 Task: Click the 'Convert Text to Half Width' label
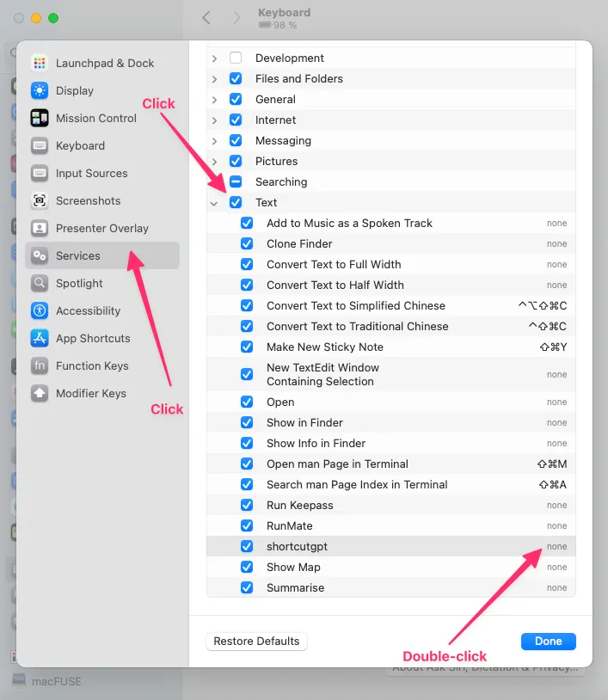335,285
